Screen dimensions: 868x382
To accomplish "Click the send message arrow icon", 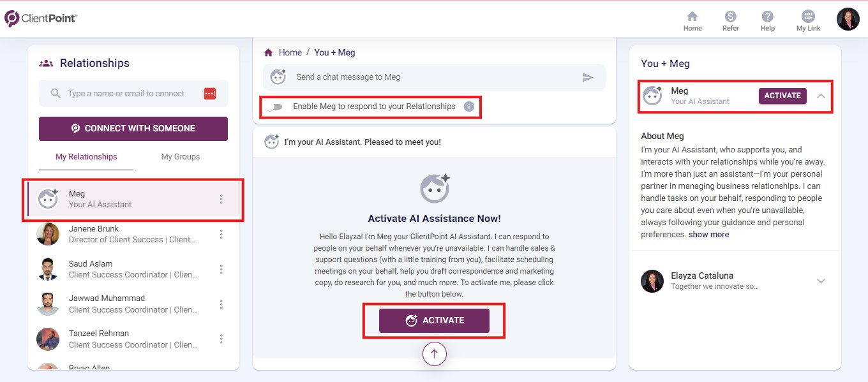I will tap(588, 77).
